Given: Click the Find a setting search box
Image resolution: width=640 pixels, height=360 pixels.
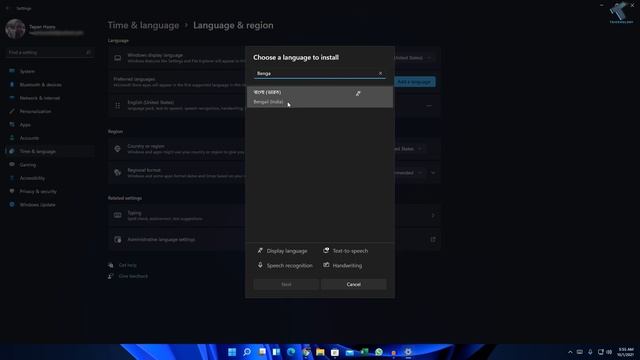Looking at the screenshot, I should coord(49,53).
